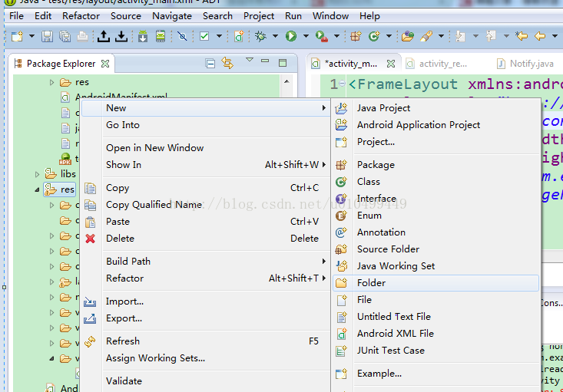Select Import... in the context menu

coord(204,301)
